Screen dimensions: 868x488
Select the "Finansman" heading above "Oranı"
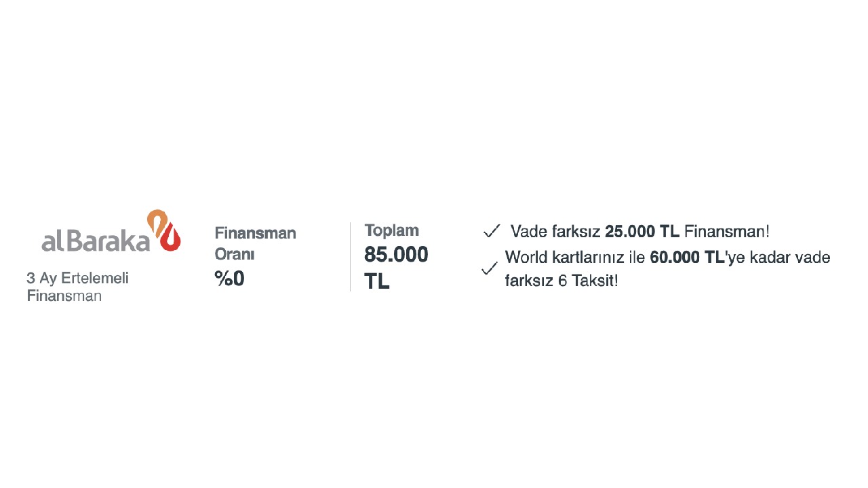(255, 233)
